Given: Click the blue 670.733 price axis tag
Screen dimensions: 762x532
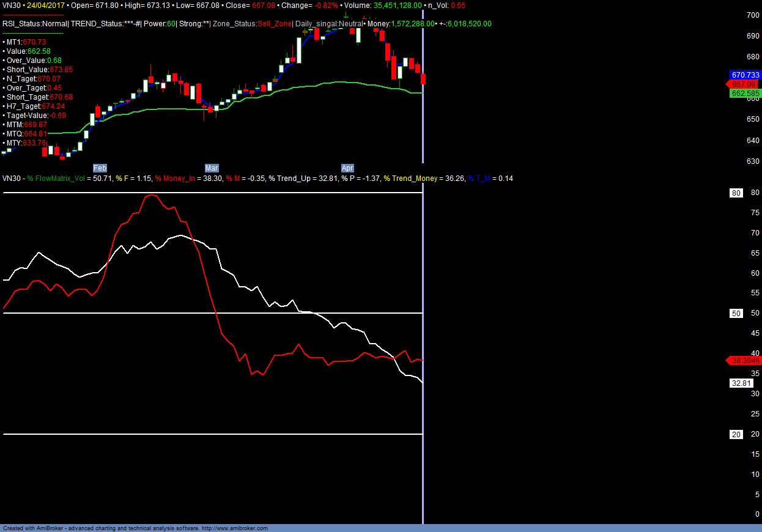Looking at the screenshot, I should tap(744, 74).
